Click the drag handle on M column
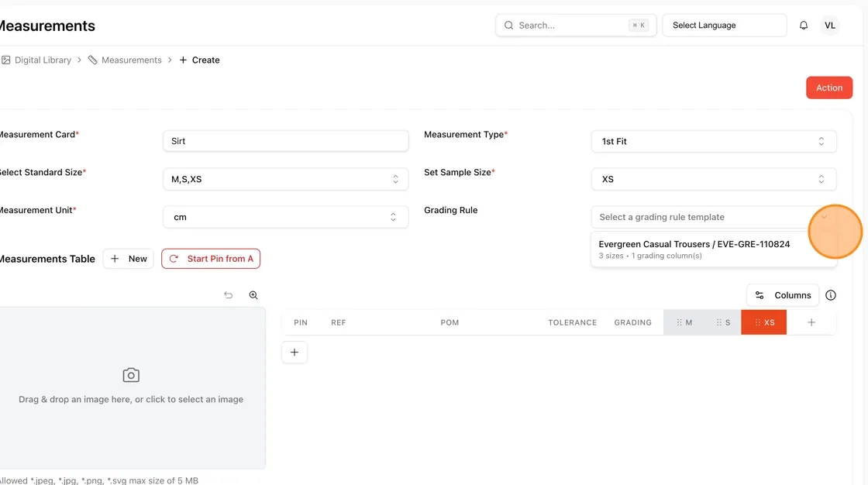868x485 pixels. pyautogui.click(x=679, y=322)
